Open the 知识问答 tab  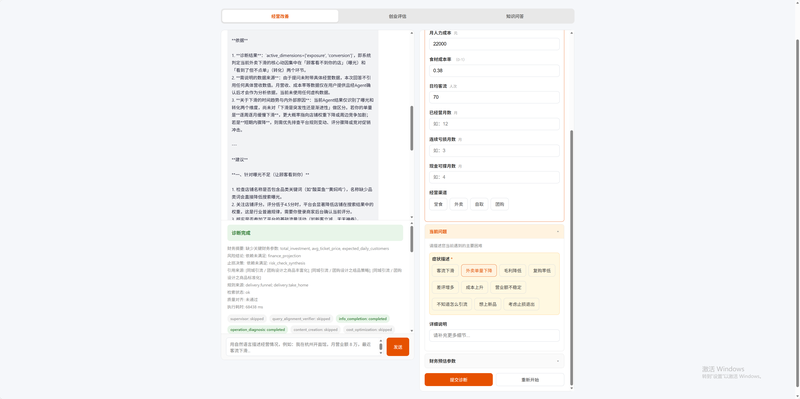(514, 16)
